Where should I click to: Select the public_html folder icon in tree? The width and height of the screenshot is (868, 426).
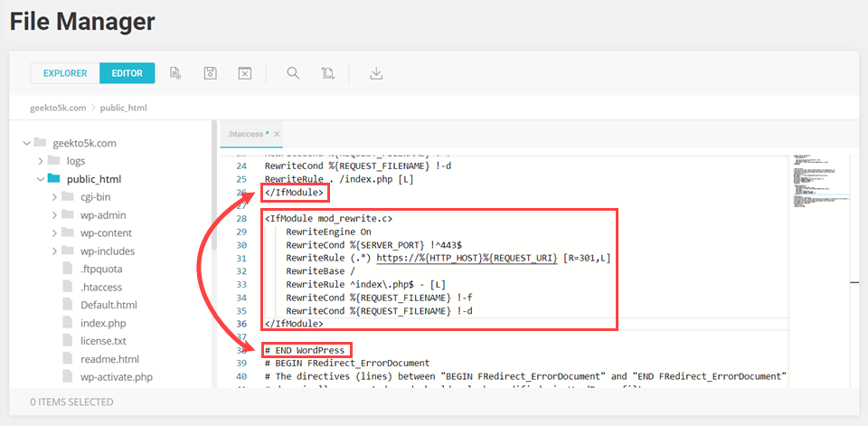(x=53, y=179)
